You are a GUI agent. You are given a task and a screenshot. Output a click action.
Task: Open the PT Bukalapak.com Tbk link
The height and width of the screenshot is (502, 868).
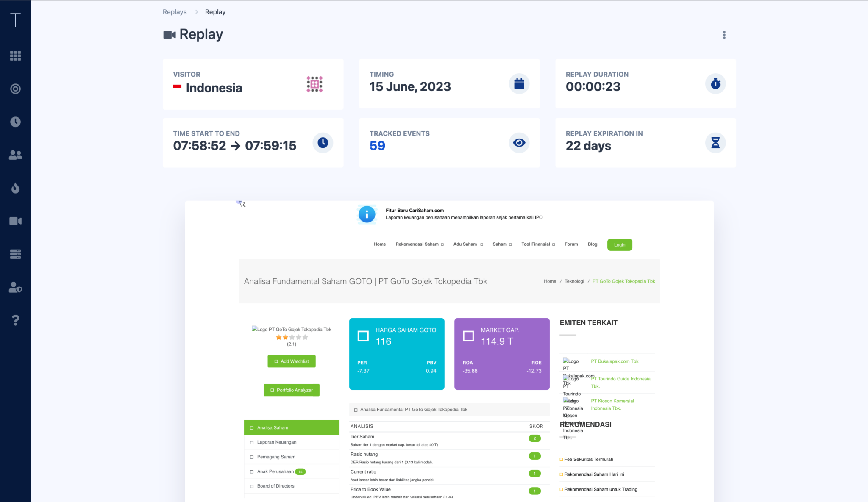click(x=614, y=361)
